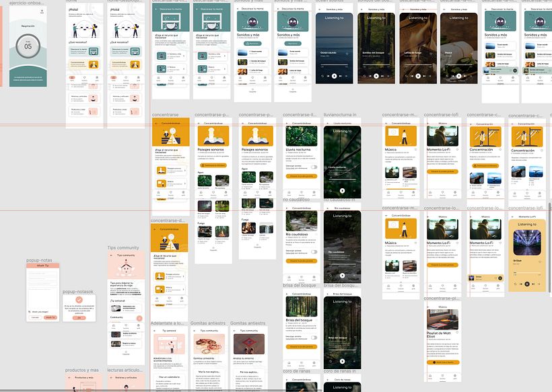Toggle the switch on Lluvia nocturna screen
Viewport: 552px width, 392px height.
[x=314, y=167]
